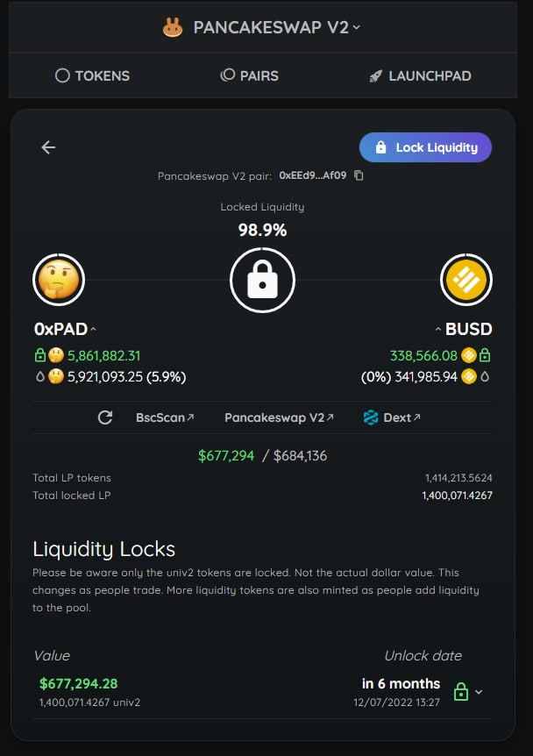Screen dimensions: 533x756
Task: Click the locked amount 5,861,882.31
Action: tap(103, 356)
